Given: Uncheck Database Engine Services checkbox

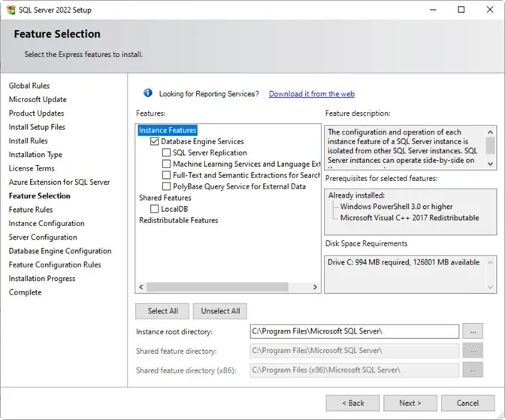Looking at the screenshot, I should [x=155, y=141].
